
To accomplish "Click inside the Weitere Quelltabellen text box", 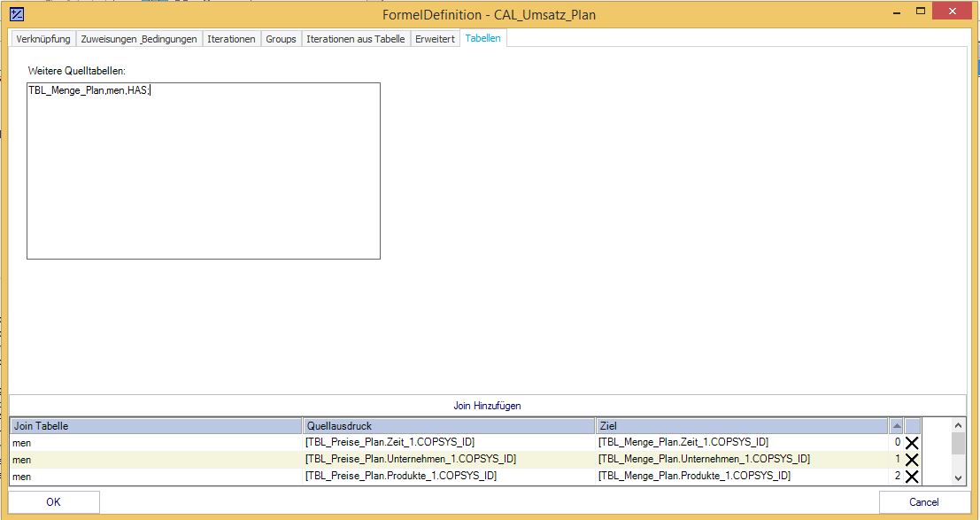I will coord(204,171).
